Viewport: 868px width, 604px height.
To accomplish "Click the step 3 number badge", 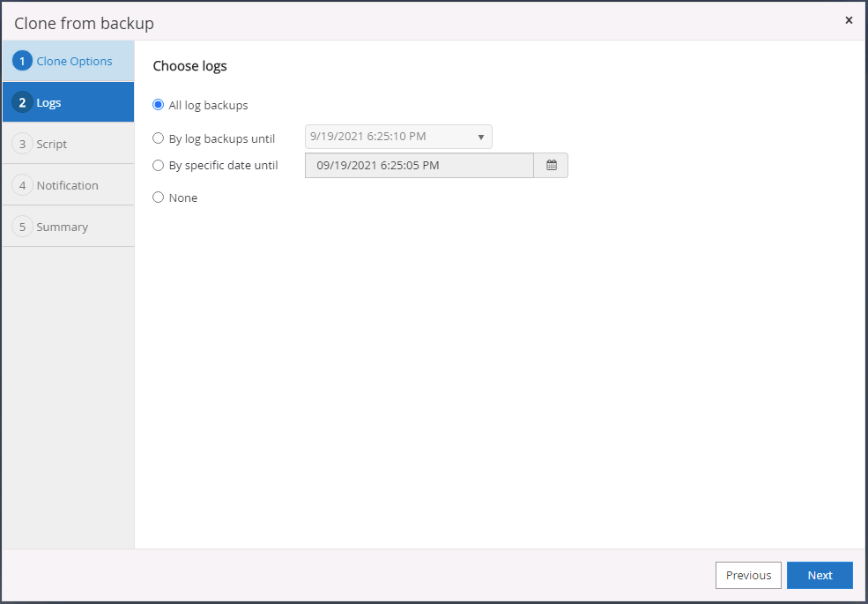I will coord(23,145).
